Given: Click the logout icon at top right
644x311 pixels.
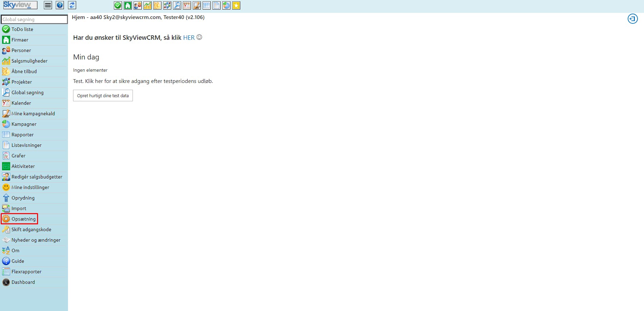Looking at the screenshot, I should [x=632, y=19].
